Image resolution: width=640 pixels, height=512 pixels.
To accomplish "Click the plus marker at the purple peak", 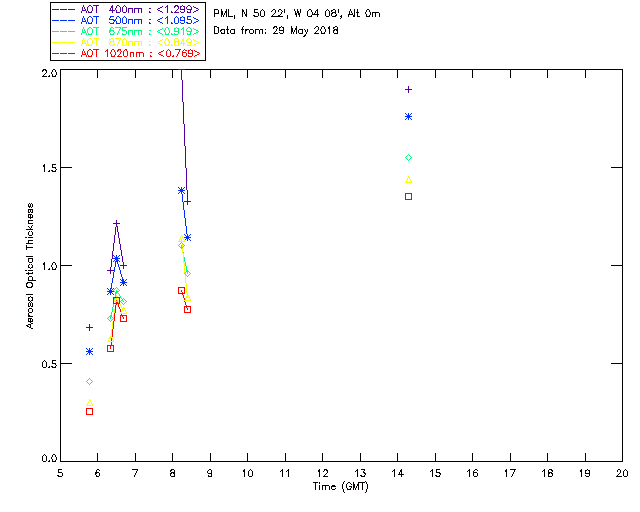I will pyautogui.click(x=116, y=223).
